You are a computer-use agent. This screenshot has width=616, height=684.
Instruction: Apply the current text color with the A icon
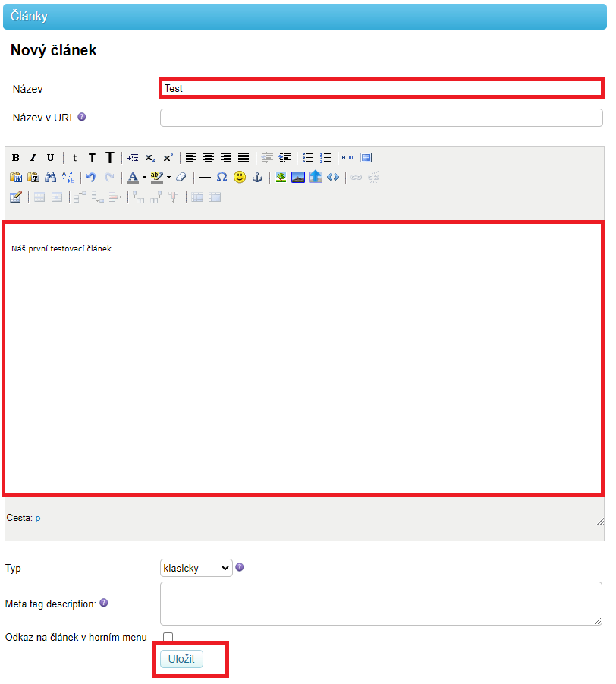(x=133, y=178)
